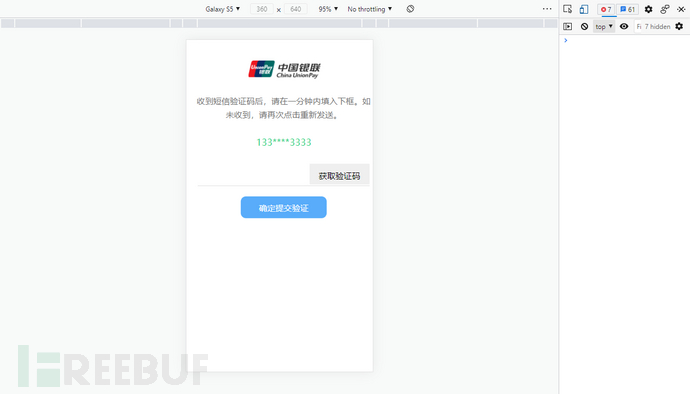Open the 95% zoom dropdown

(x=328, y=9)
